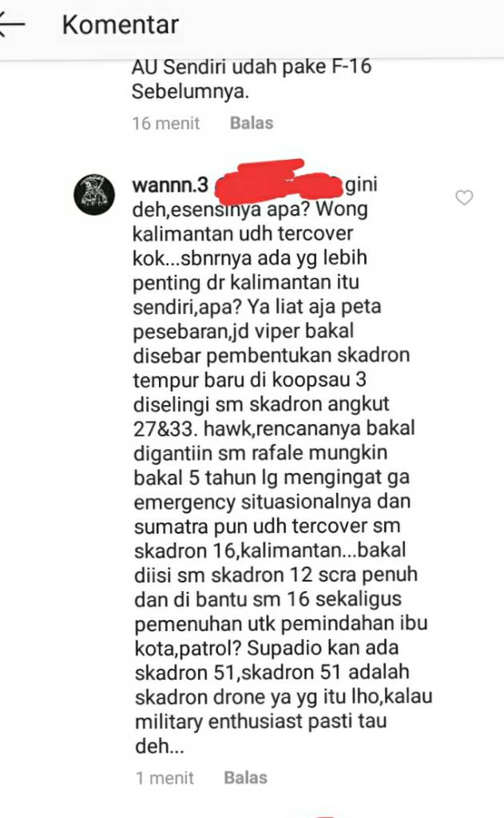
Task: Tap the word 'Sebelumnya.' in top comment
Action: click(x=190, y=92)
